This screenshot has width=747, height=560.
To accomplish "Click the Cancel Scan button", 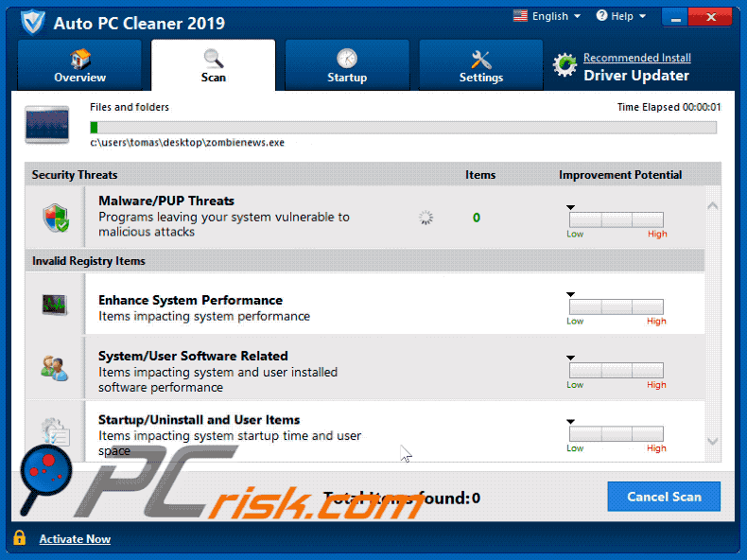I will [x=664, y=497].
